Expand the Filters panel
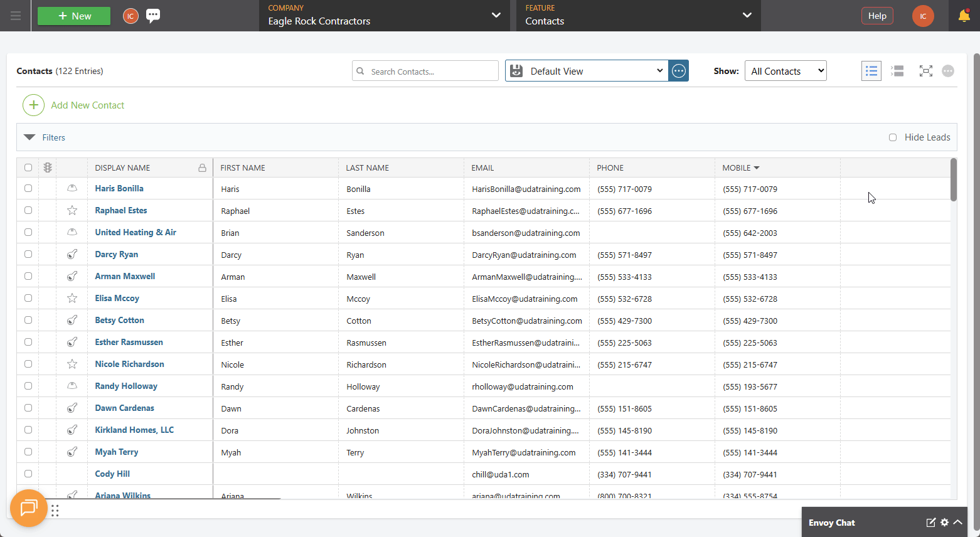Screen dimensions: 980x537 tap(29, 137)
